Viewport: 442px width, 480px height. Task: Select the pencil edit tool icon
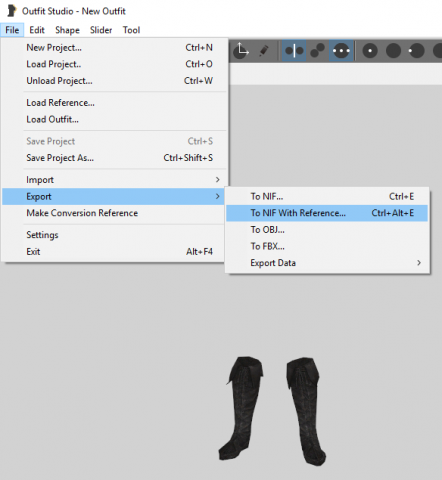click(x=264, y=51)
